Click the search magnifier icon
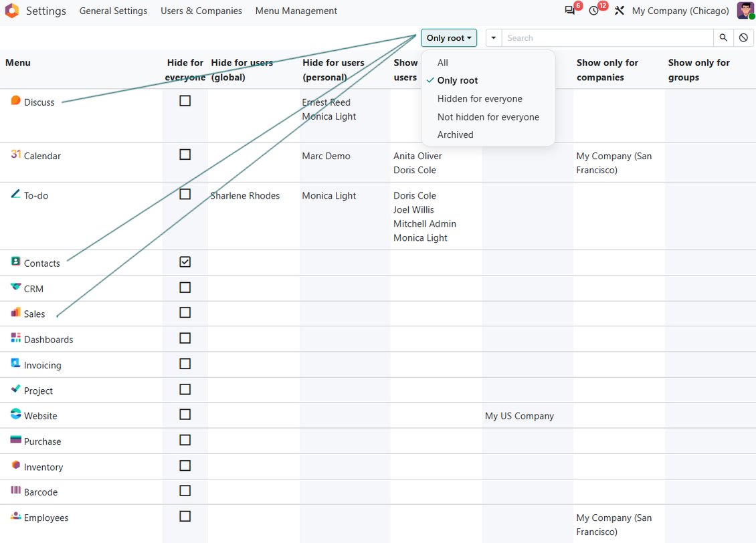 [723, 37]
